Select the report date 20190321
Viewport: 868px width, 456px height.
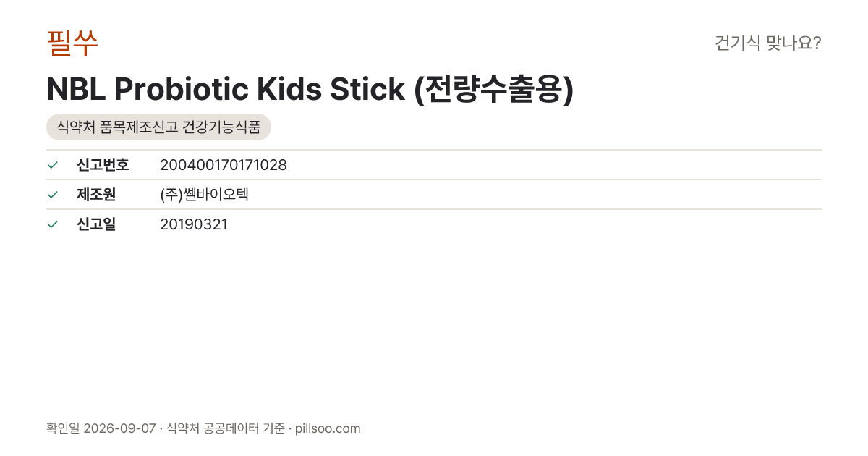coord(194,224)
